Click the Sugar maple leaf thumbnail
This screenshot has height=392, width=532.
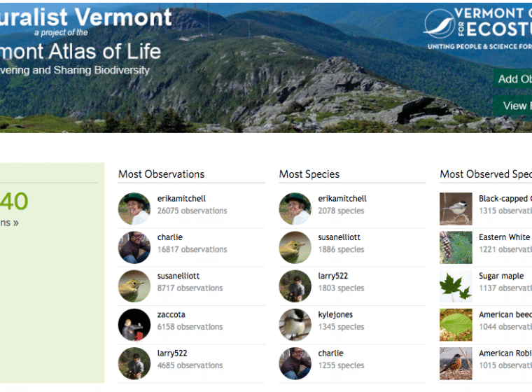click(x=456, y=286)
